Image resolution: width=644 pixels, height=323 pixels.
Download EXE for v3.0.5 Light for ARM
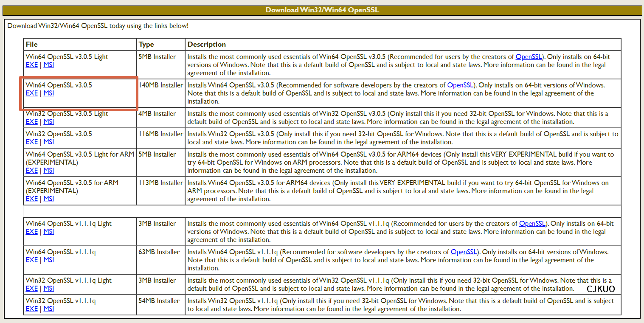point(31,171)
